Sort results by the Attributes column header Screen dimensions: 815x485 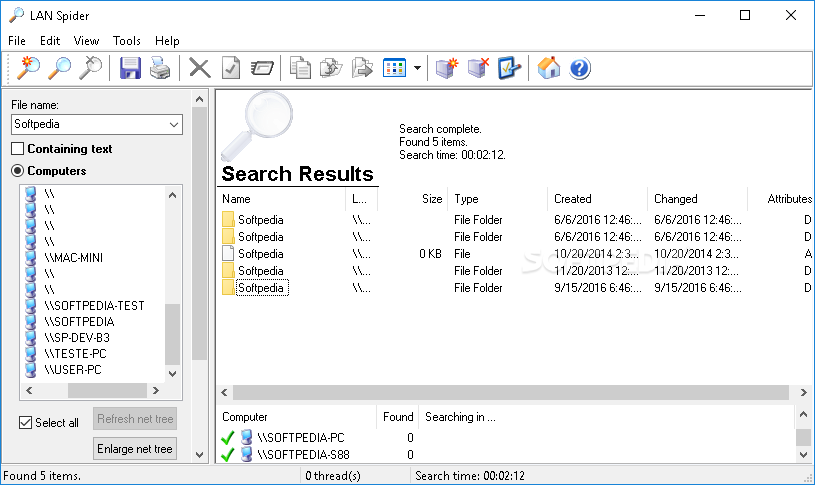click(781, 199)
